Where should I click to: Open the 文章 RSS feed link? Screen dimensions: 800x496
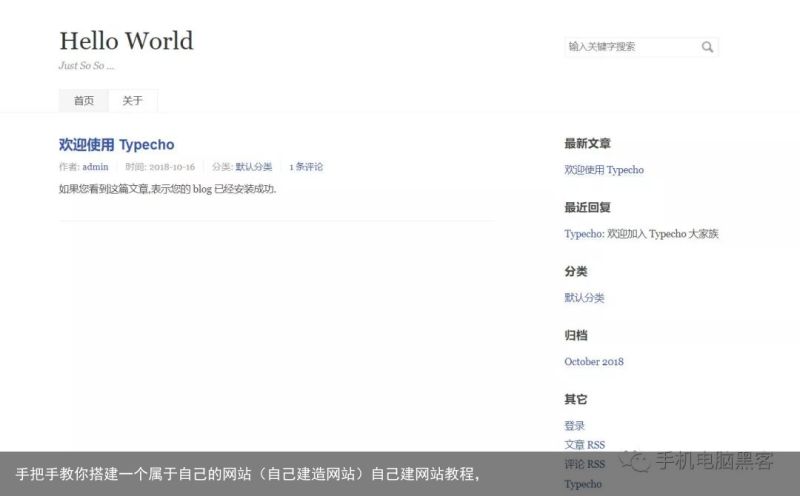585,445
